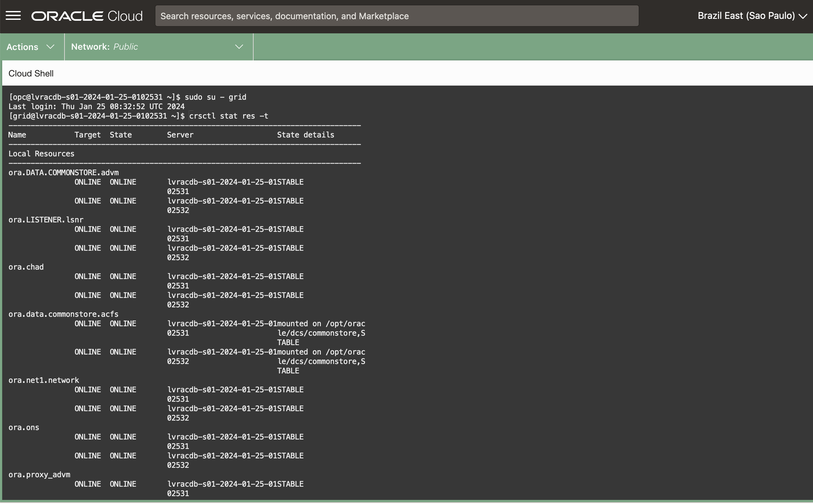Click the Oracle Cloud logo
This screenshot has width=813, height=504.
87,16
